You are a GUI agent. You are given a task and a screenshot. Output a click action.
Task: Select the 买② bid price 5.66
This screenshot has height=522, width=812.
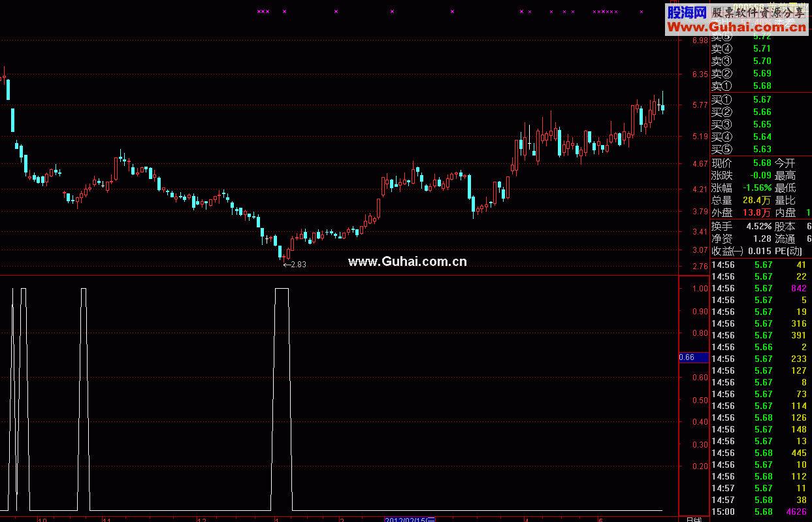coord(762,112)
